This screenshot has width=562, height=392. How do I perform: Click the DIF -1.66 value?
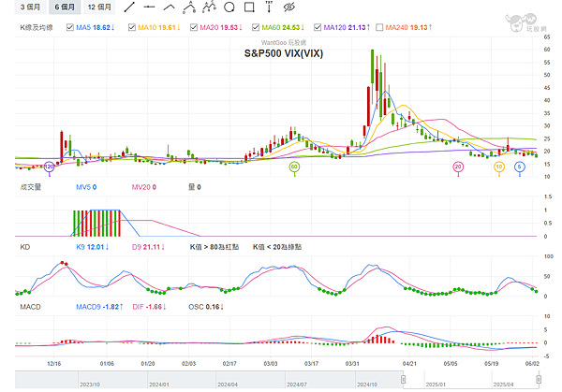tap(149, 307)
